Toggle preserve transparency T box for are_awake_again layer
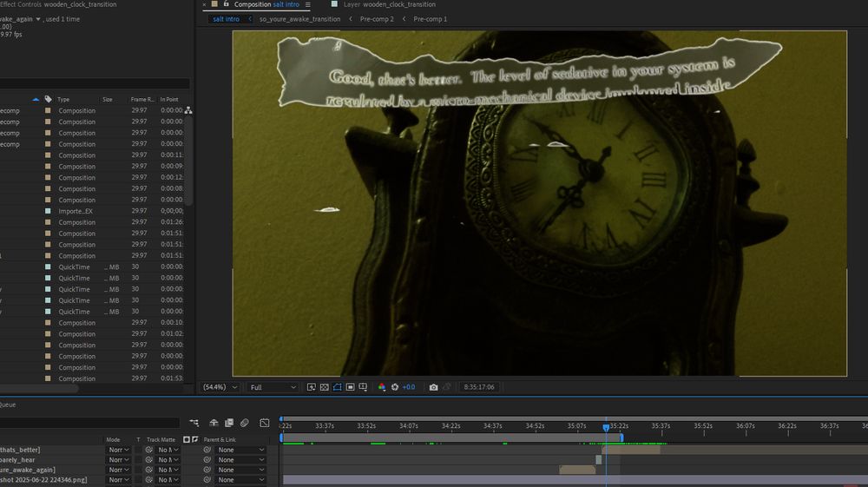Screen dimensions: 868x487 tap(138, 470)
